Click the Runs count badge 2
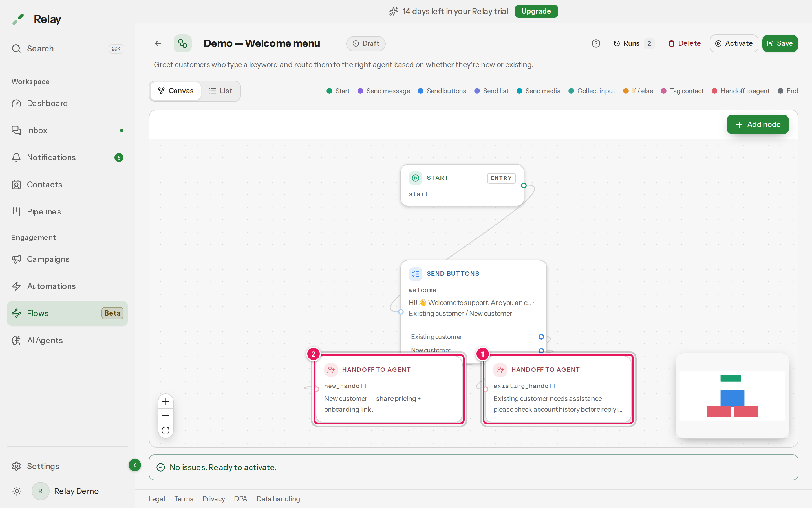Viewport: 812px width, 508px height. tap(649, 43)
